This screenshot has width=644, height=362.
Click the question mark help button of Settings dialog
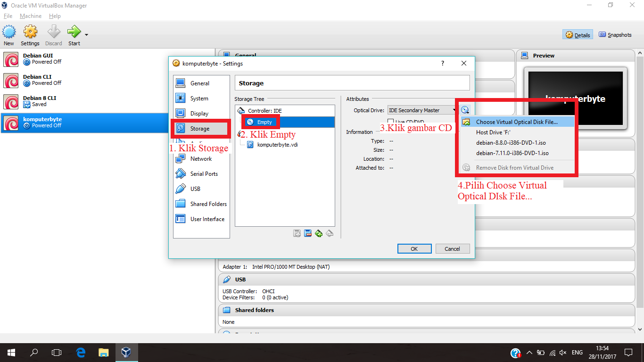[x=442, y=64]
